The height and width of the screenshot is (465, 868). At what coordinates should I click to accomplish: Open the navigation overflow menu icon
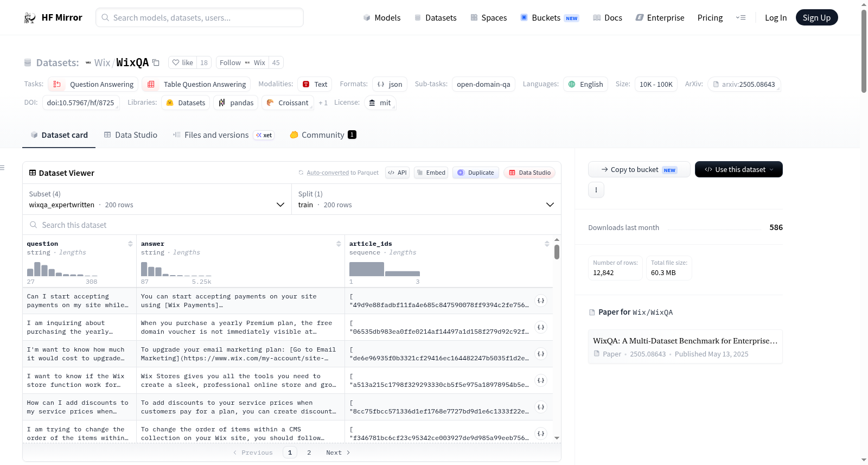pyautogui.click(x=741, y=17)
